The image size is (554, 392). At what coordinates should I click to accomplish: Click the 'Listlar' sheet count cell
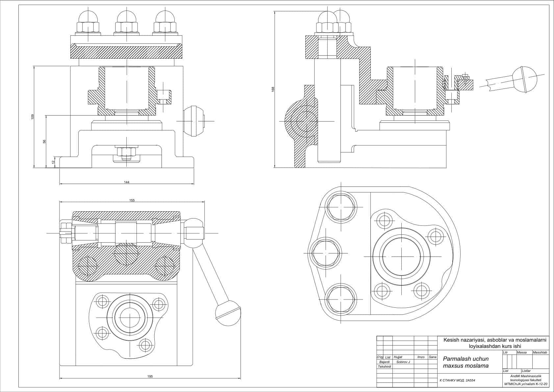(526, 371)
